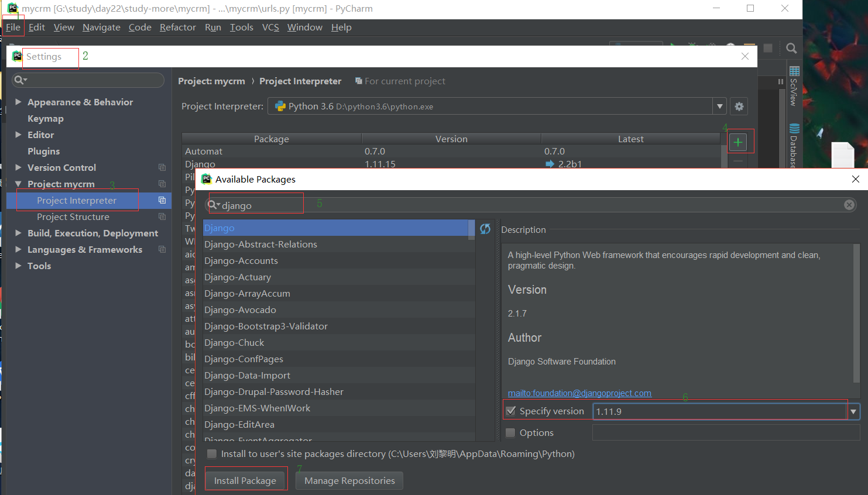Image resolution: width=868 pixels, height=495 pixels.
Task: Open the version dropdown arrow beside 1.11.9
Action: tap(853, 411)
